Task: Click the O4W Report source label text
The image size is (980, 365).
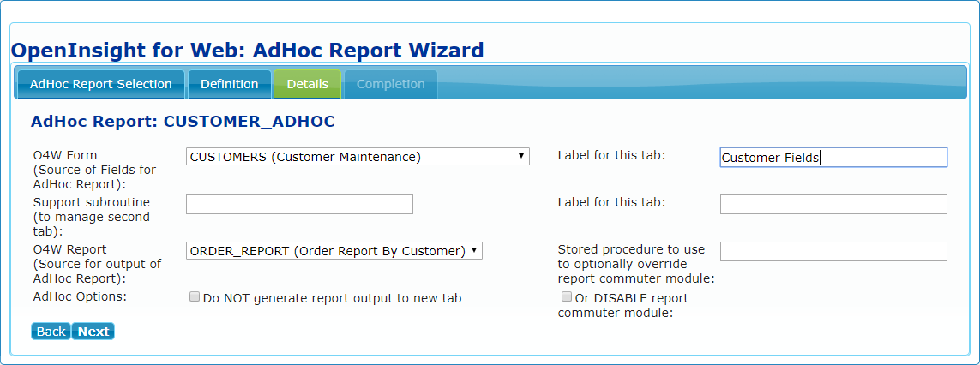Action: (x=97, y=263)
